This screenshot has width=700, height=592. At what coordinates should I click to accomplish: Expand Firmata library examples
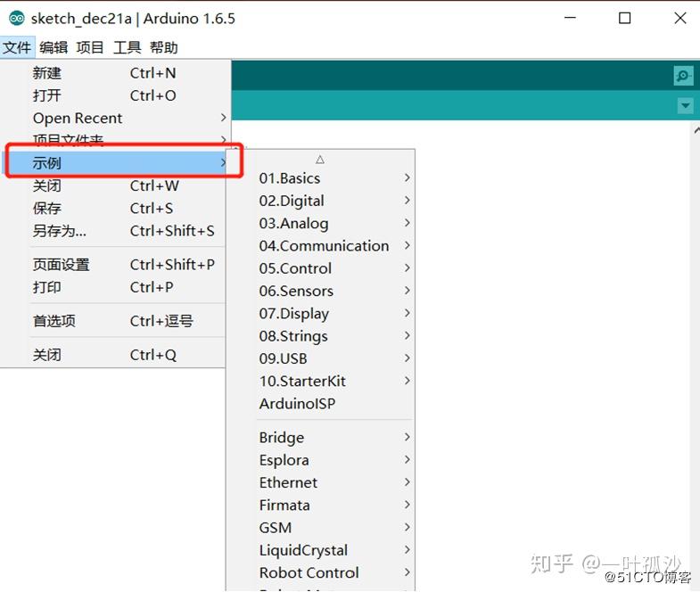321,505
